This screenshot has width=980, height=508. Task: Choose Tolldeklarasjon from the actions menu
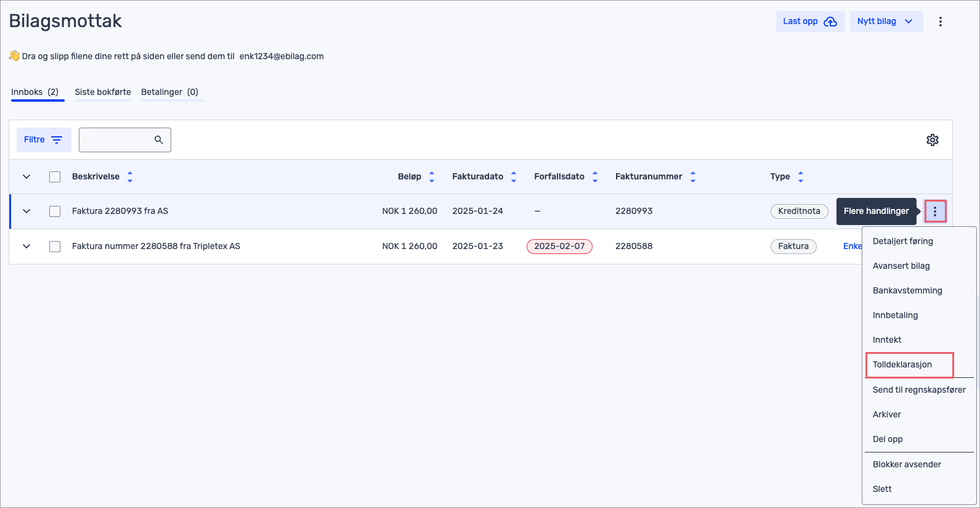[902, 365]
